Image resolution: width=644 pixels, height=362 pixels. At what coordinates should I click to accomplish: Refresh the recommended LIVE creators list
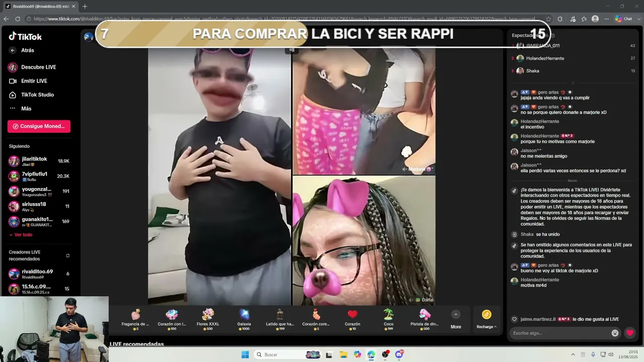point(68,256)
